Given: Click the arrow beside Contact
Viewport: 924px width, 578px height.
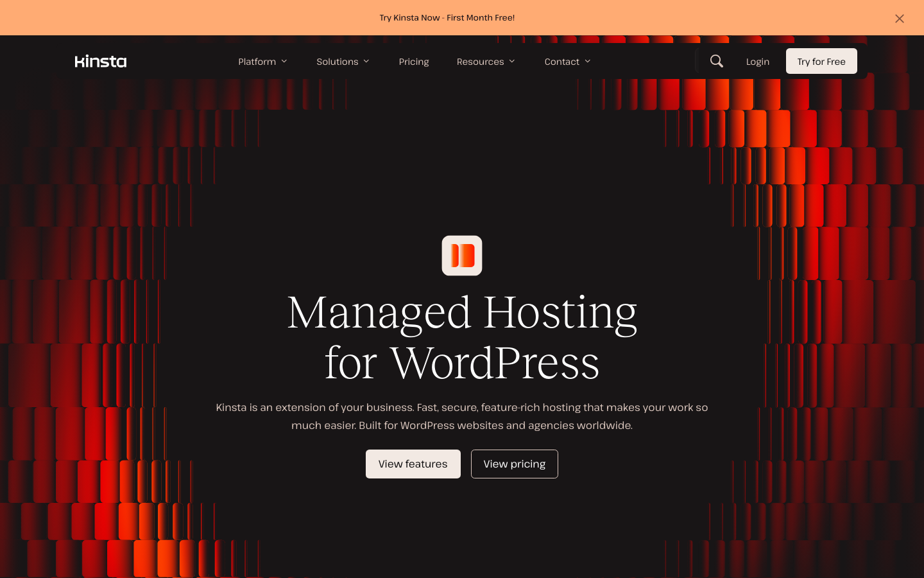Looking at the screenshot, I should pyautogui.click(x=588, y=62).
